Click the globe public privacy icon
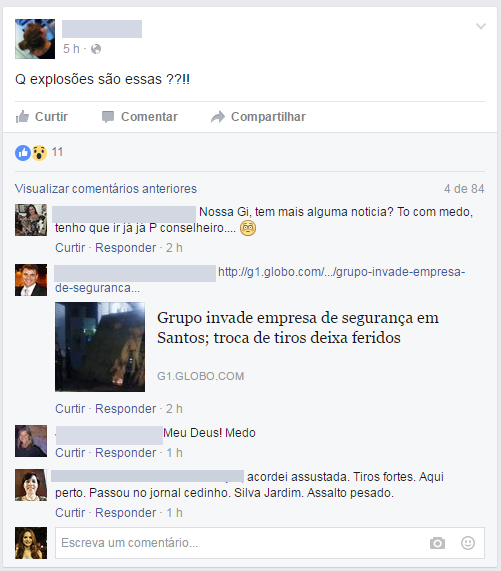Viewport: 501px width, 571px height. 96,49
